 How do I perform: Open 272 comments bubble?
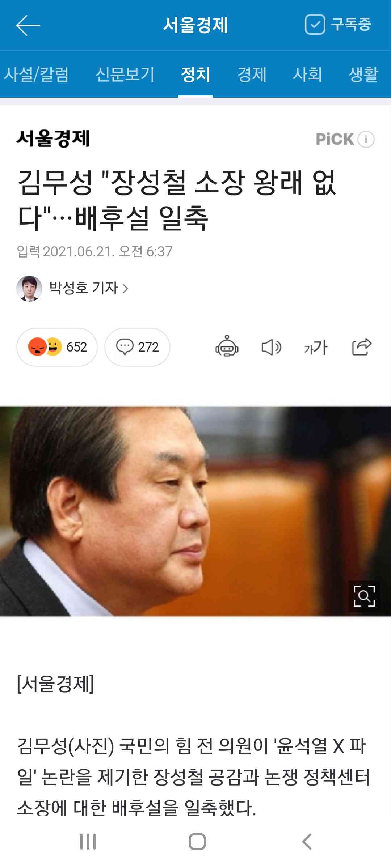137,347
